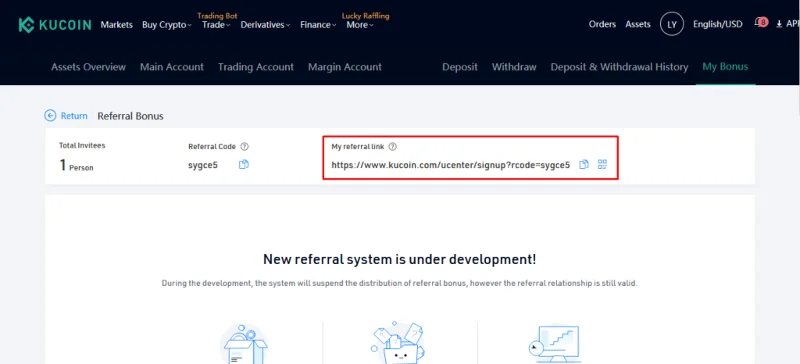Copy the referral code sygce5

(x=244, y=164)
